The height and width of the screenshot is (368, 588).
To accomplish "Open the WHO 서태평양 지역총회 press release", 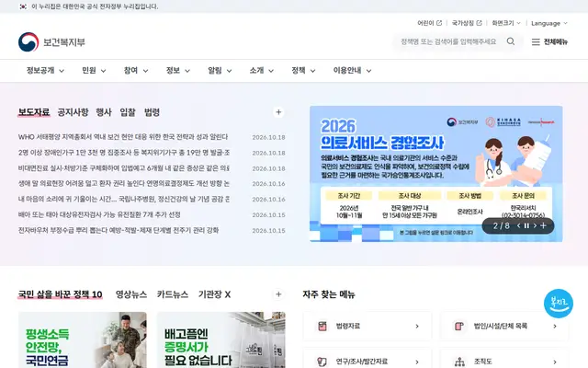I will tap(123, 137).
